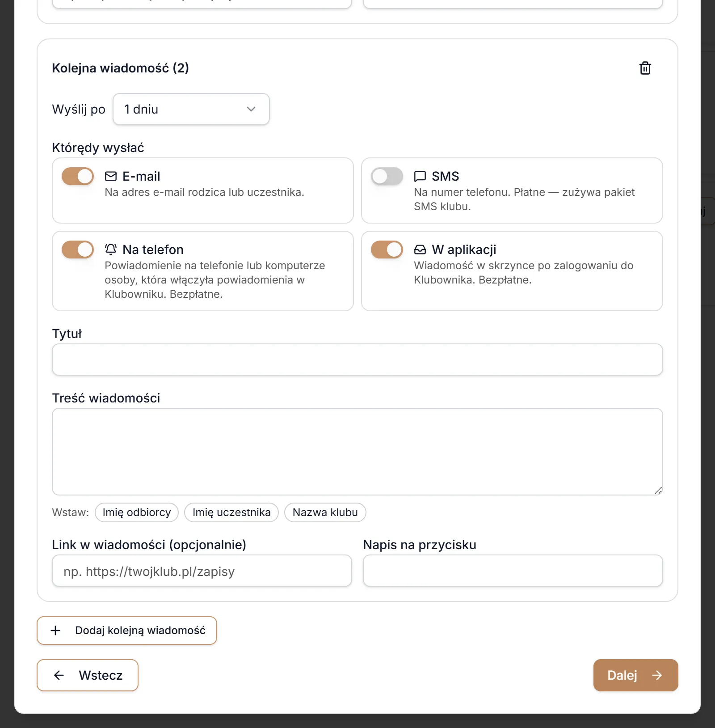Viewport: 715px width, 728px height.
Task: Insert the Nazwa klubu placeholder chip
Action: tap(325, 512)
